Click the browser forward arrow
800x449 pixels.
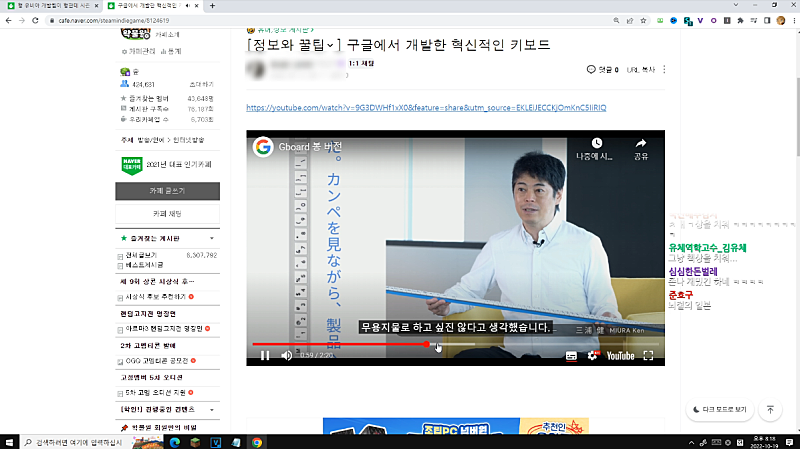[21, 20]
